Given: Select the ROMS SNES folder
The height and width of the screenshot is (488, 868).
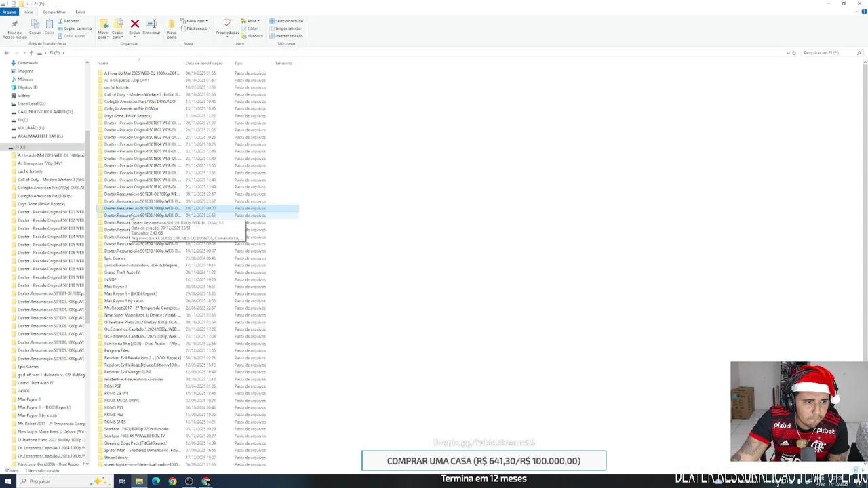Looking at the screenshot, I should [x=115, y=422].
